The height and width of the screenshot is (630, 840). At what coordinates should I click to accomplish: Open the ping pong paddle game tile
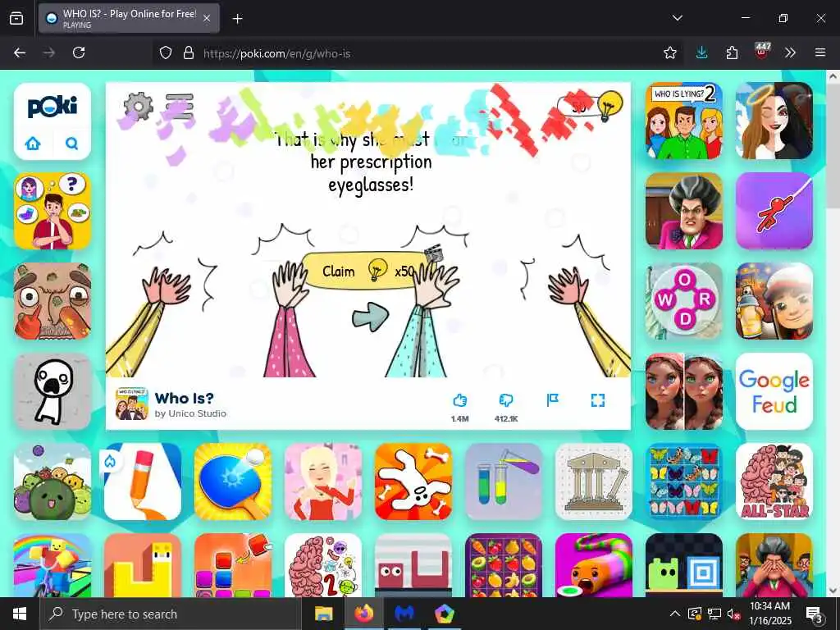pos(232,481)
